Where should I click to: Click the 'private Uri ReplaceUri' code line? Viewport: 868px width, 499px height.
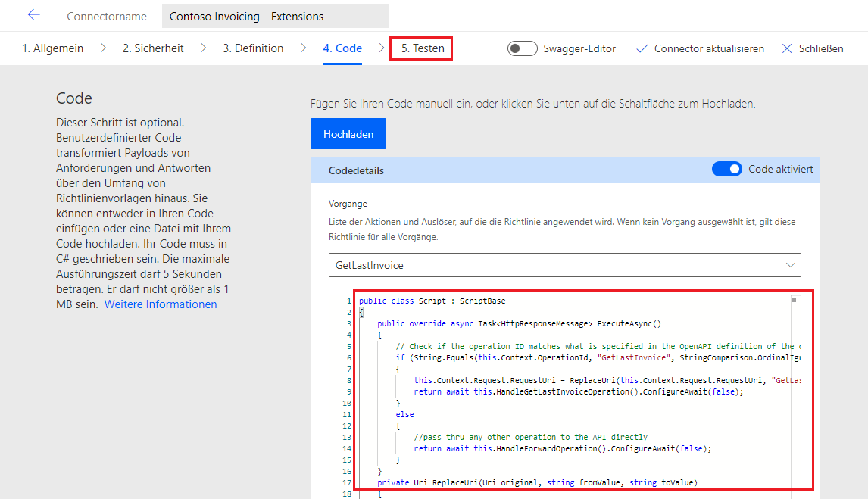click(537, 482)
